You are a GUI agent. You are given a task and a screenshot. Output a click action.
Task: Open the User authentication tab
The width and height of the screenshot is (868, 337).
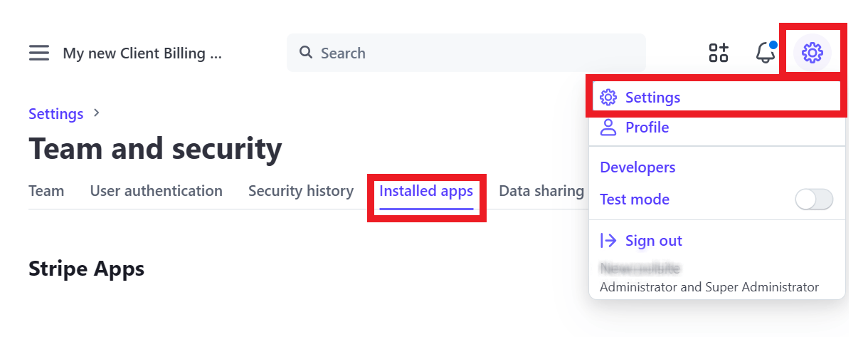pos(156,191)
